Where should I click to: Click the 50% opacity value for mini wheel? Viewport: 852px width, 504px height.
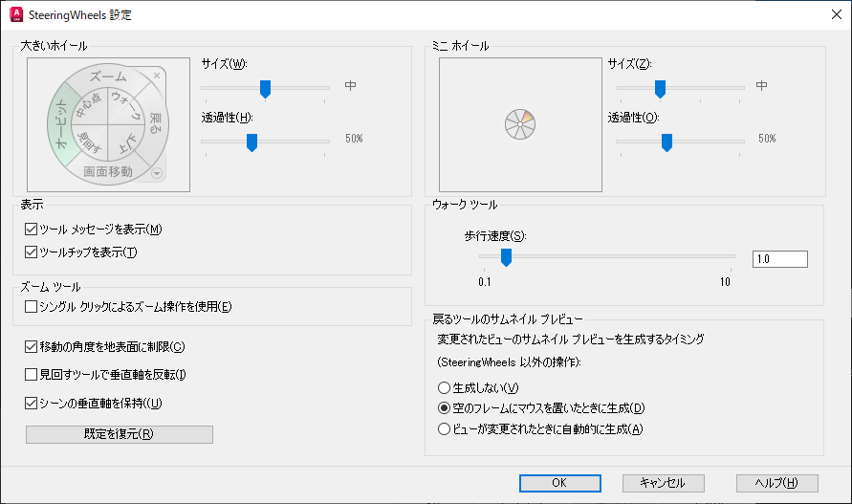tap(767, 139)
